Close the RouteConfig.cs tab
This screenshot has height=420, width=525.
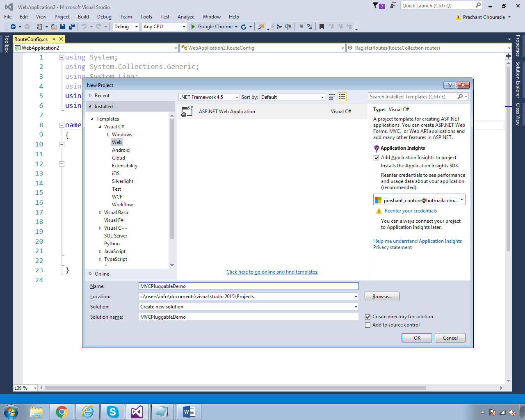pos(61,39)
